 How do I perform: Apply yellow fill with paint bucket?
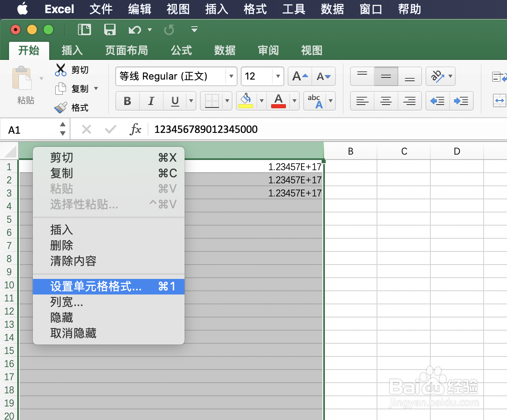(x=246, y=101)
